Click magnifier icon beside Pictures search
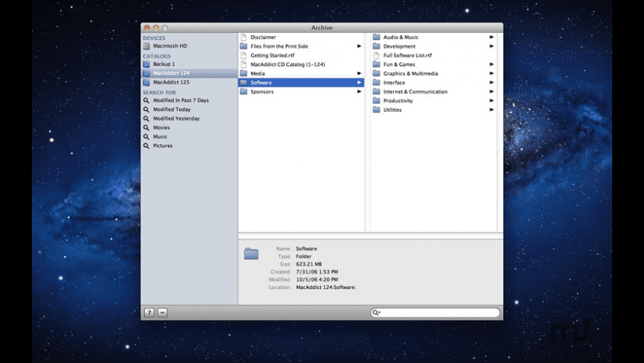The width and height of the screenshot is (644, 363). point(147,145)
